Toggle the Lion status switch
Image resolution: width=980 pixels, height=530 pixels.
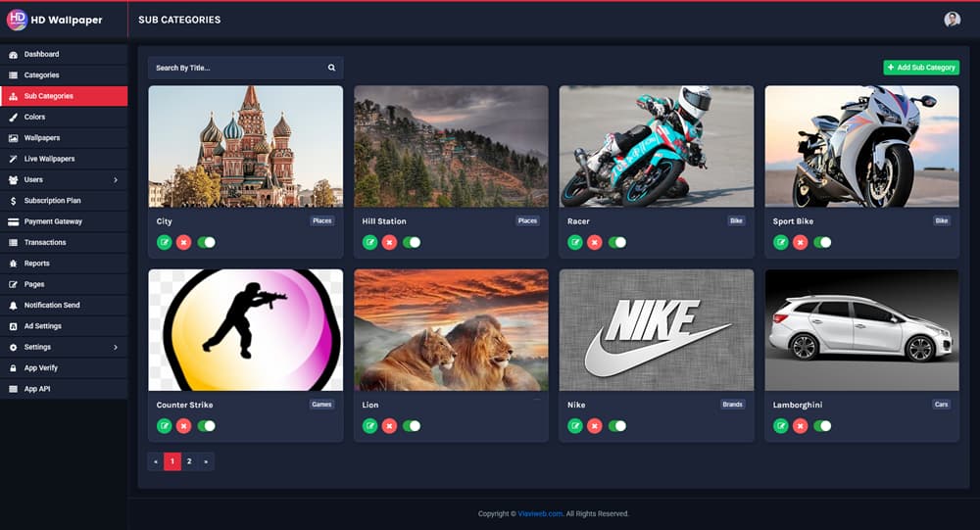412,426
